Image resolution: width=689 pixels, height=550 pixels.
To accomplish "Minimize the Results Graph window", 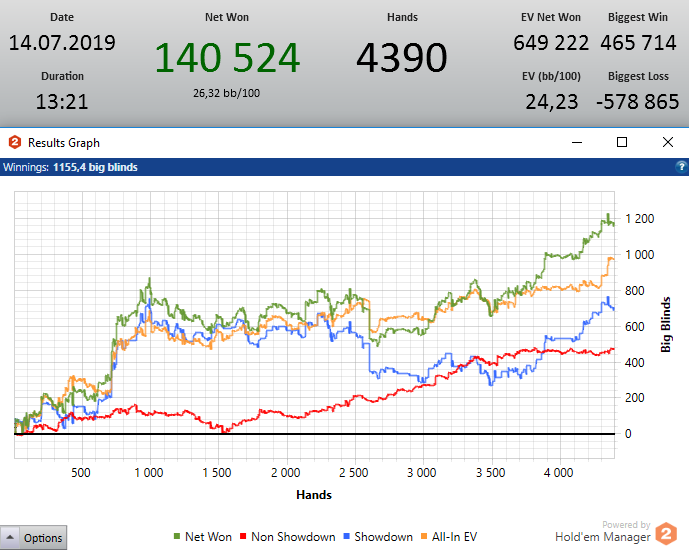I will 577,142.
